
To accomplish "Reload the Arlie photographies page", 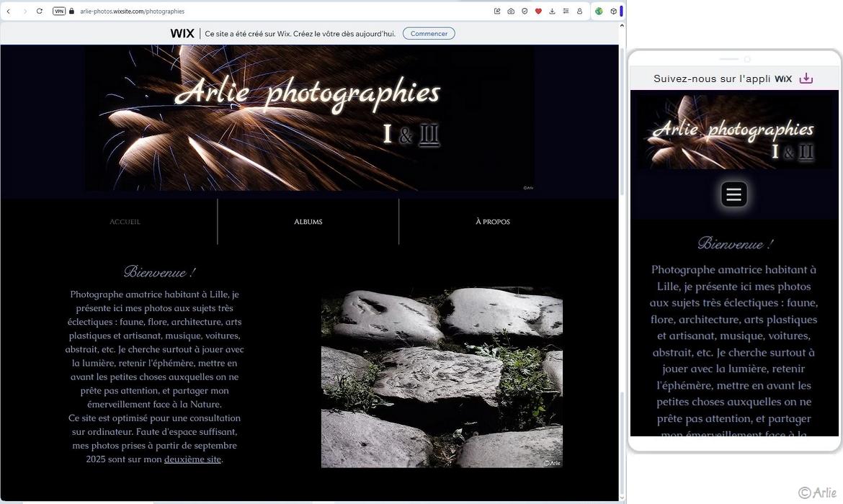I will 40,11.
